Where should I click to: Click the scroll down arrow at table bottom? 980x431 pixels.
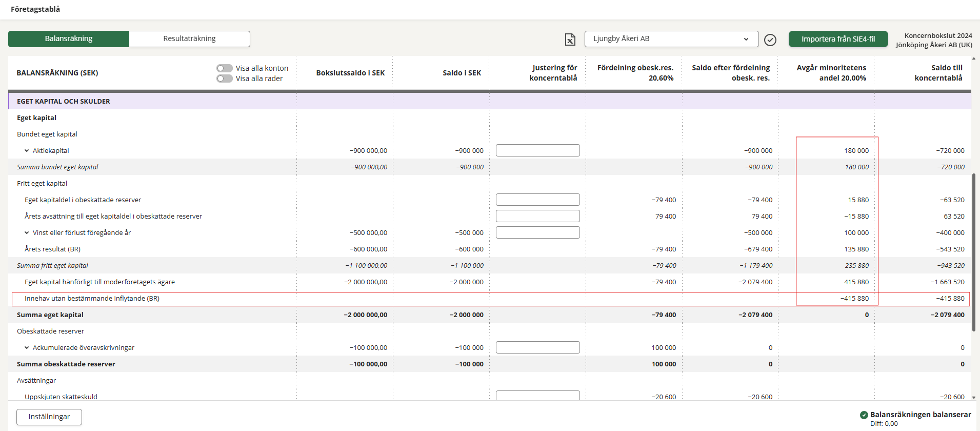[973, 397]
